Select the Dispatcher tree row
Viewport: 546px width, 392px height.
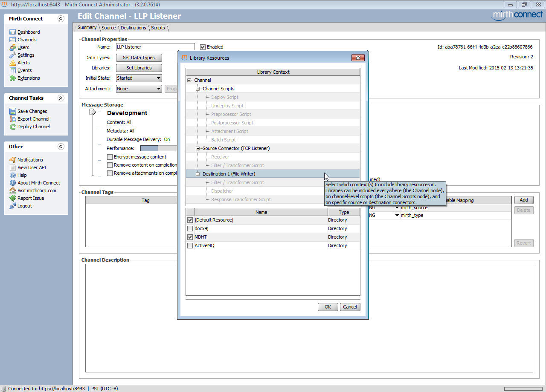(x=273, y=191)
